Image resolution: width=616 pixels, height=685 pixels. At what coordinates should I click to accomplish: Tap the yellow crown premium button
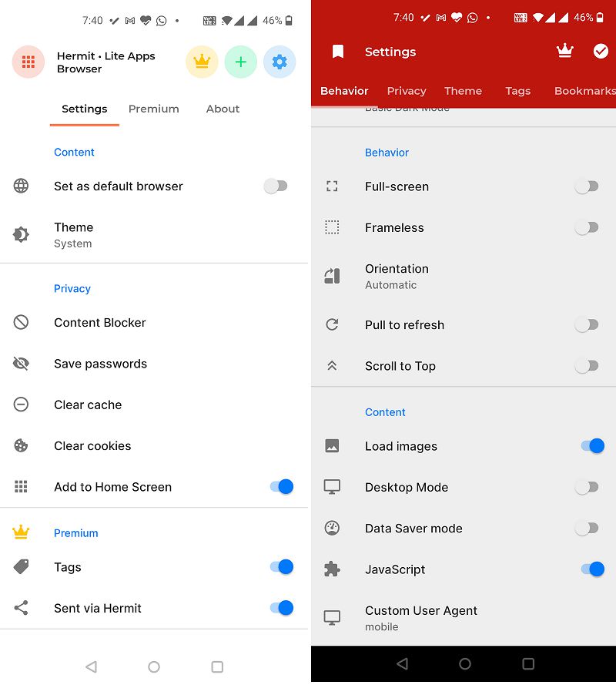tap(202, 62)
